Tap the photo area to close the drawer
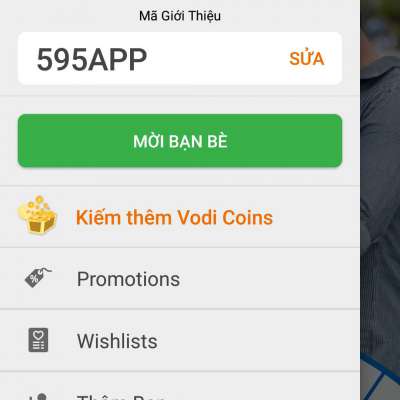The image size is (400, 400). (x=380, y=200)
